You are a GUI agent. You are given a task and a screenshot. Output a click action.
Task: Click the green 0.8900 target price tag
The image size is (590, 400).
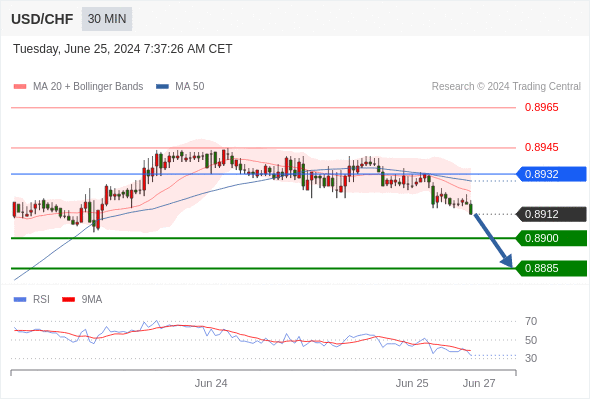551,238
